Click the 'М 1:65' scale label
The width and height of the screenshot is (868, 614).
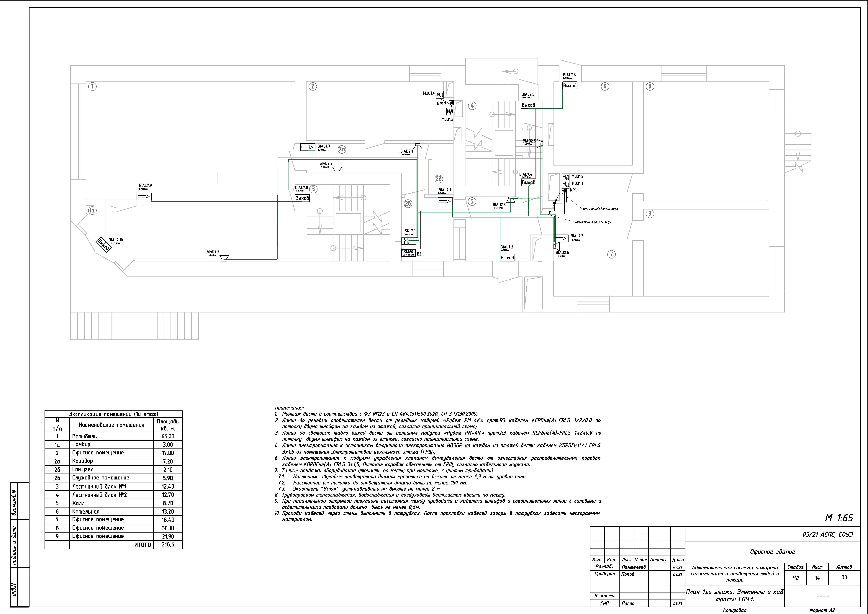[839, 518]
